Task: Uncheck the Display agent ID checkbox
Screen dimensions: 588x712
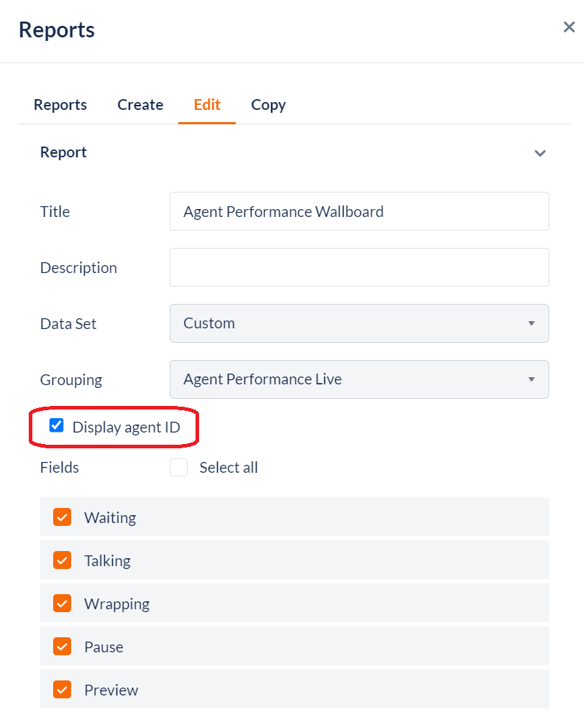Action: (56, 426)
